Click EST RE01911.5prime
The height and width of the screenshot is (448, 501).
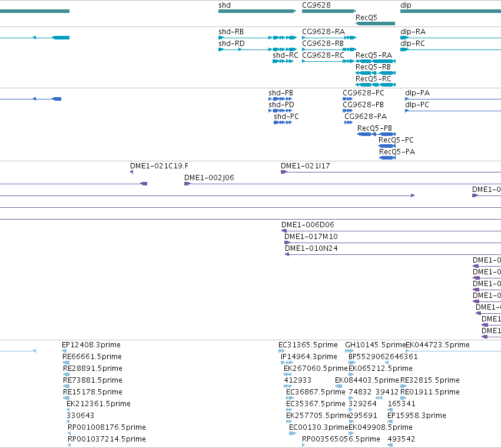403,399
